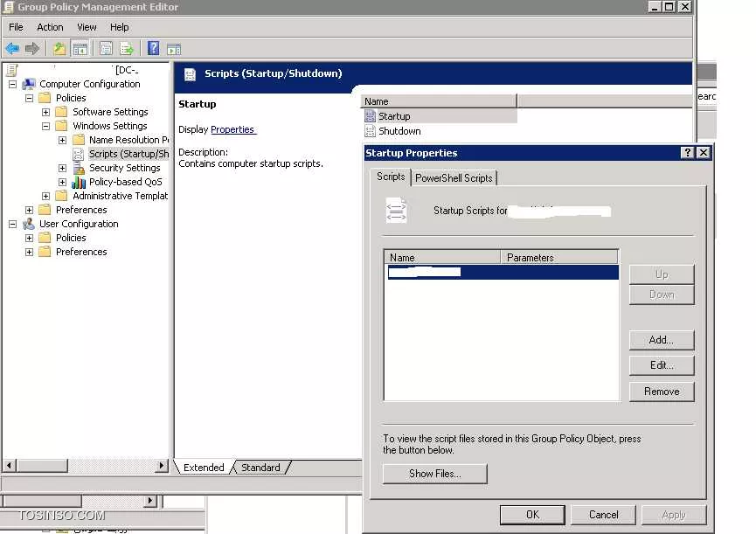Click the blue Help toolbar icon
The image size is (756, 534).
(x=153, y=48)
